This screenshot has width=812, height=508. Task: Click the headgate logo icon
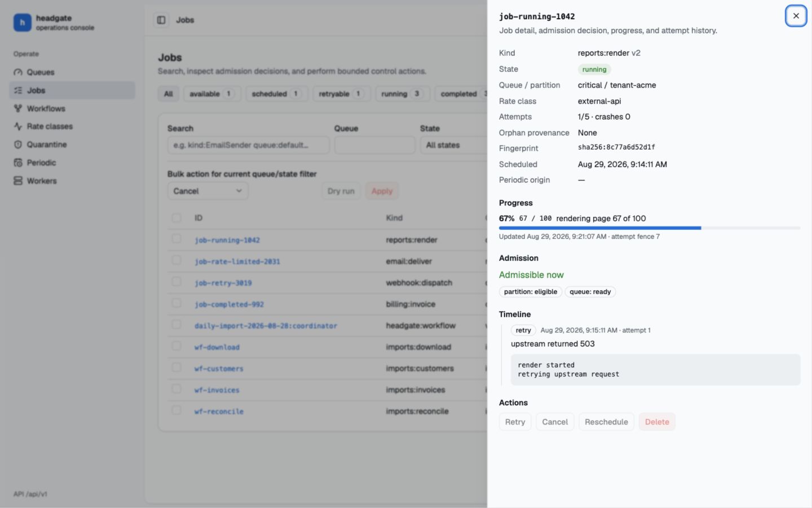(22, 23)
